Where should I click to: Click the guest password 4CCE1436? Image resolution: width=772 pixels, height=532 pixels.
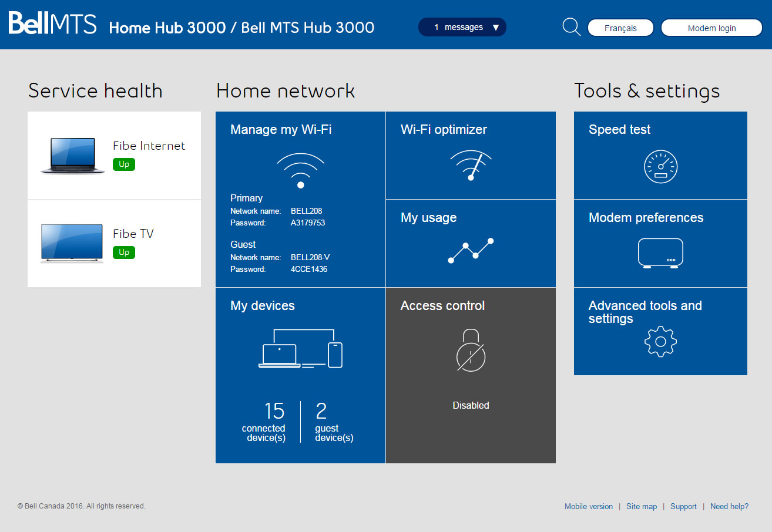[x=309, y=270]
